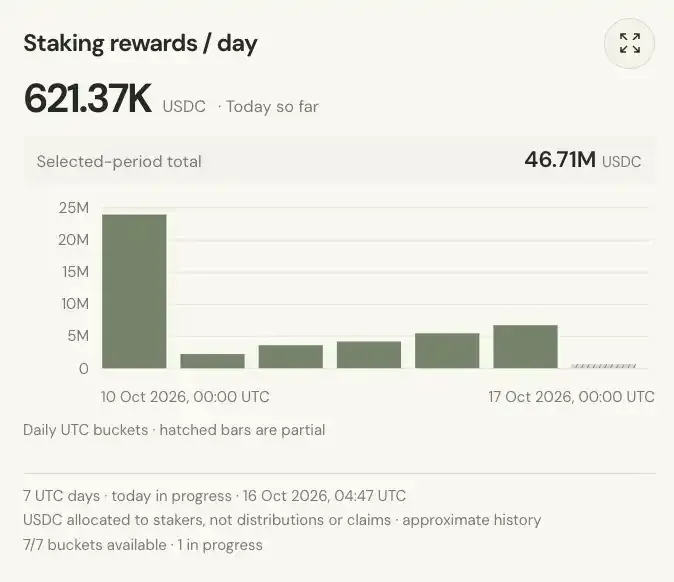Select the fourth daily rewards bar
Image resolution: width=674 pixels, height=582 pixels.
pos(369,355)
